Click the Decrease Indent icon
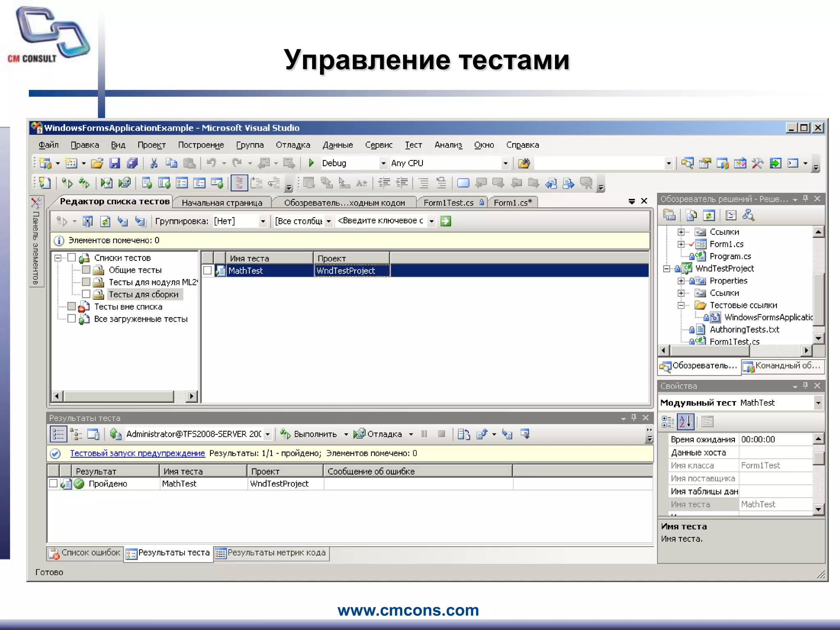This screenshot has height=630, width=840. click(x=384, y=183)
